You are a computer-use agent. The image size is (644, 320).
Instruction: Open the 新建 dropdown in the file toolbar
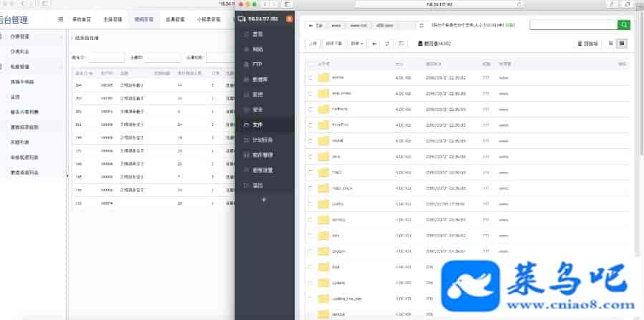[x=356, y=44]
